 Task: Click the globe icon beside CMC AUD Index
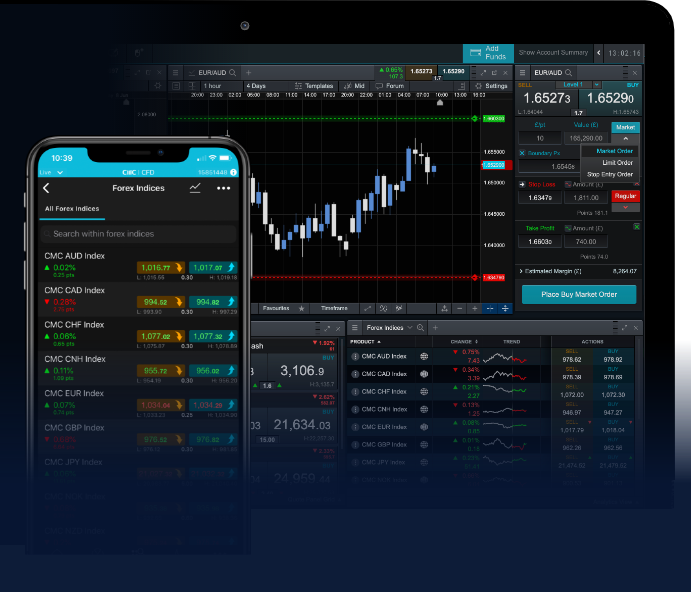coord(424,356)
